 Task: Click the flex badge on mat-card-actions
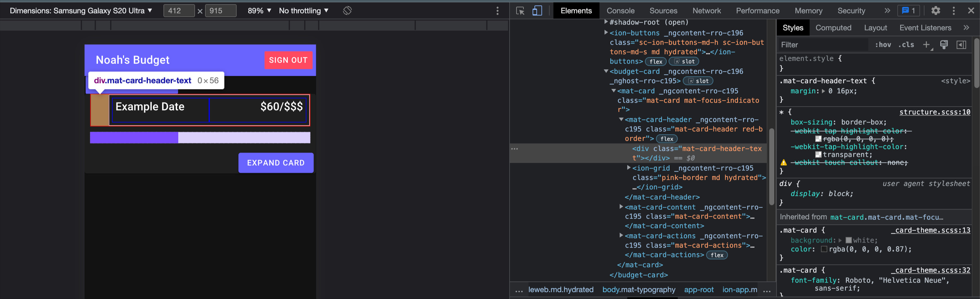tap(717, 255)
